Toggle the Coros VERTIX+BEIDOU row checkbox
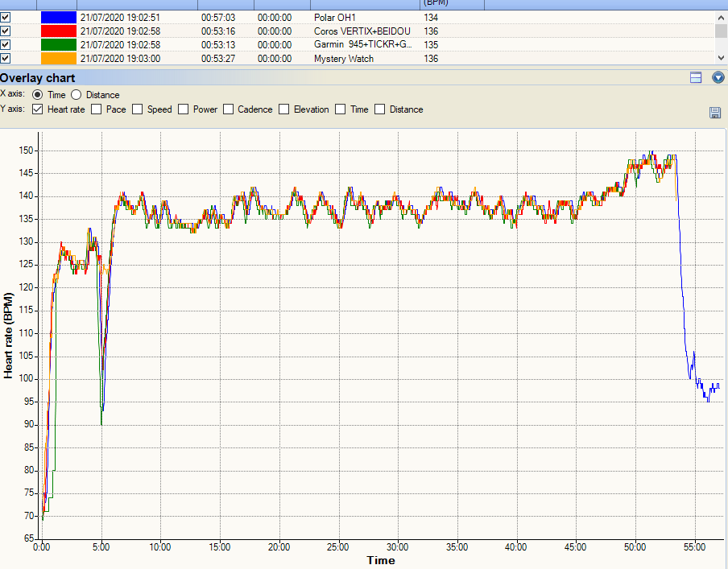Screen dimensions: 728x569 (x=6, y=31)
